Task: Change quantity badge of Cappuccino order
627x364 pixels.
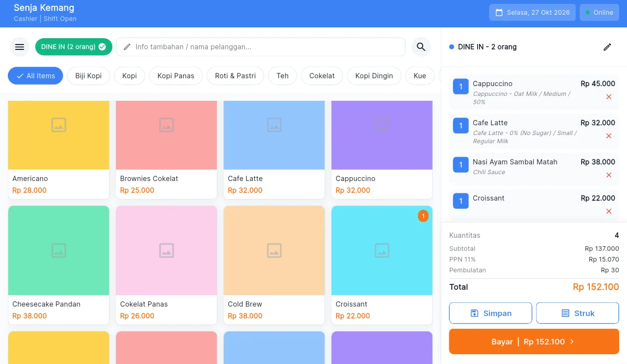Action: coord(460,87)
